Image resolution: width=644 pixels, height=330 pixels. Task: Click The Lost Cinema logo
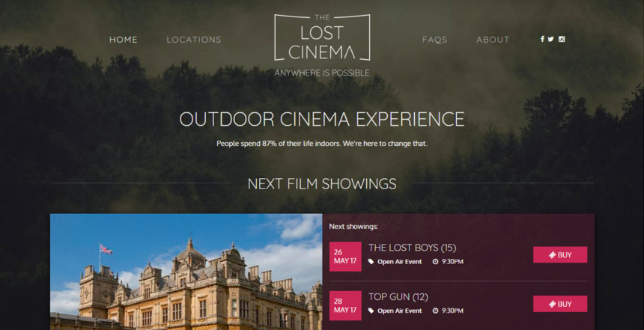point(322,37)
